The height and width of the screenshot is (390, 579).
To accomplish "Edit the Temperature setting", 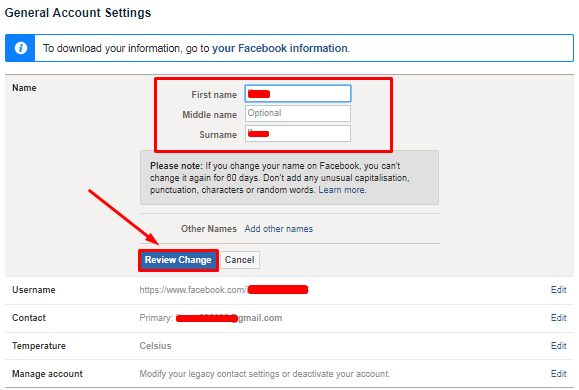I will 558,346.
